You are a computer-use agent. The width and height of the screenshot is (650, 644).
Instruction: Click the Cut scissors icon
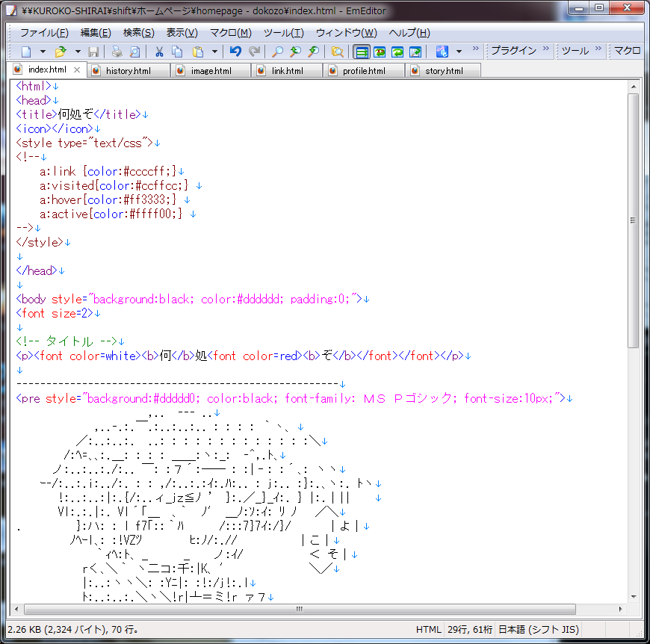click(x=159, y=52)
